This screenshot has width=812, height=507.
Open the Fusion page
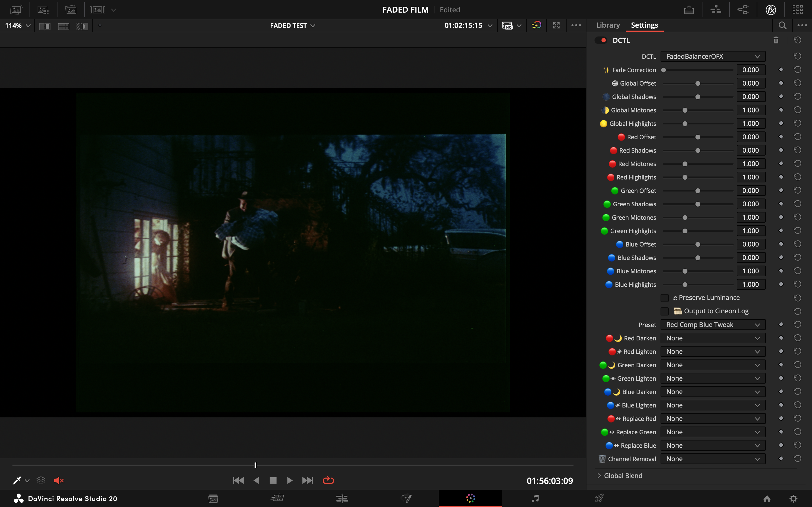(407, 498)
